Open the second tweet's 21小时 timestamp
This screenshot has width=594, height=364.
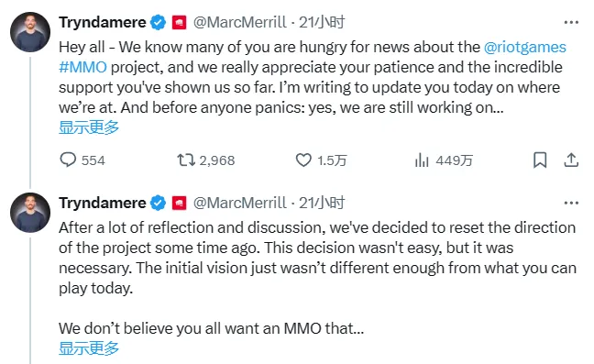[x=322, y=203]
